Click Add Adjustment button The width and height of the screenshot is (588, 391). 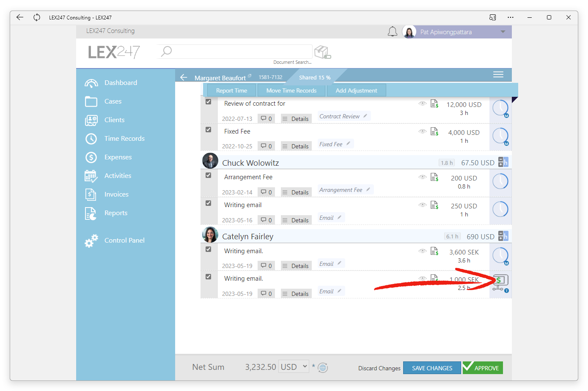(356, 90)
